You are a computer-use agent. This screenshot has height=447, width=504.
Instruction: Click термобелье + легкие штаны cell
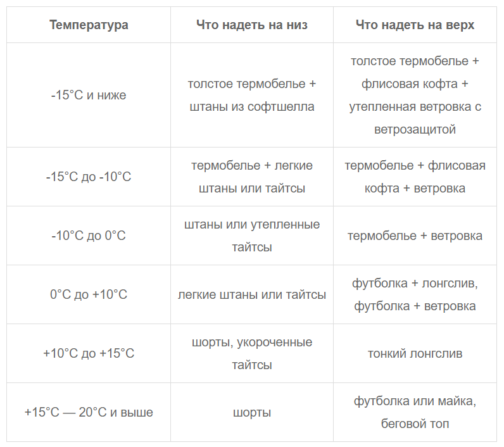click(252, 177)
